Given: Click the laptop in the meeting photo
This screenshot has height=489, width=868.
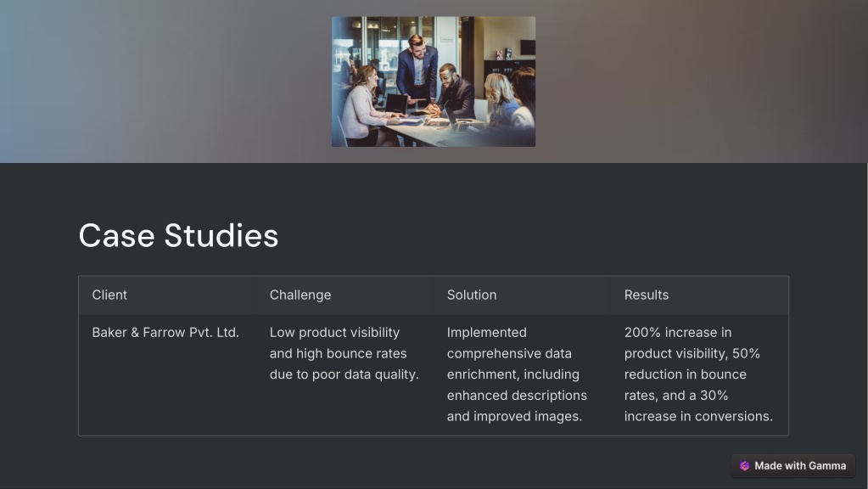Looking at the screenshot, I should 396,104.
